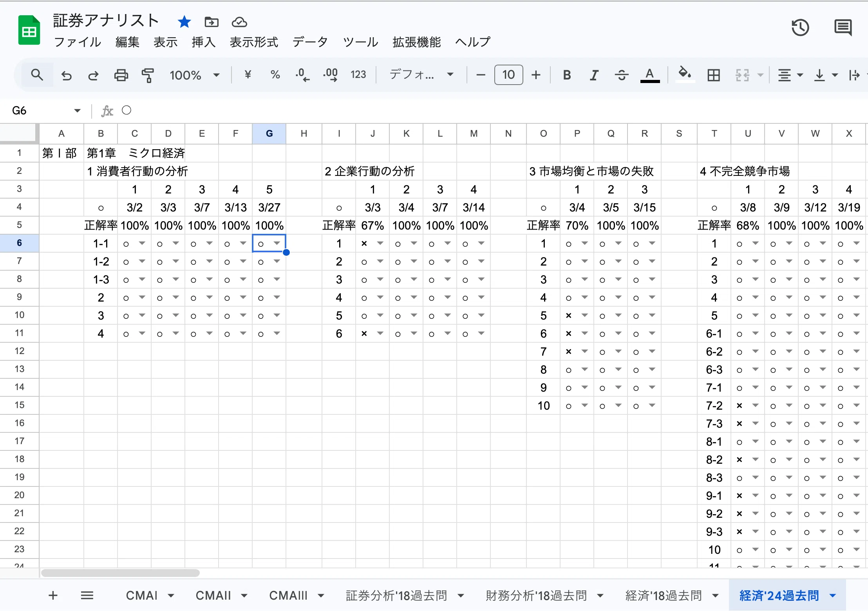Viewport: 868px width, 611px height.
Task: Apply percent format button
Action: coord(275,74)
